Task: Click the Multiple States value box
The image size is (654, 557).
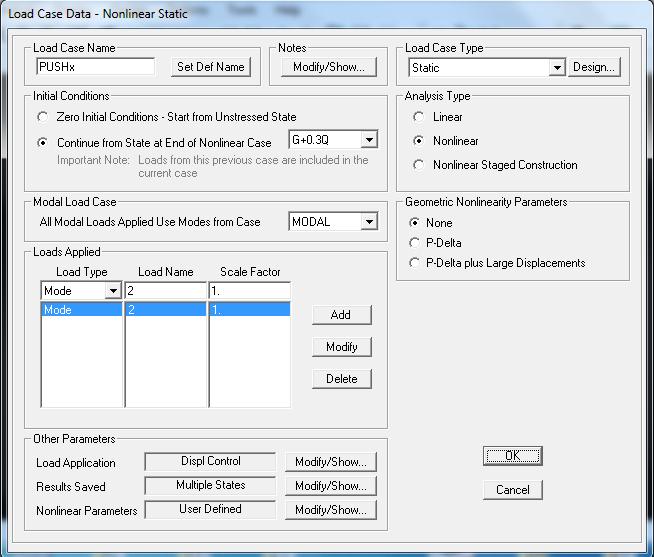Action: (x=210, y=485)
